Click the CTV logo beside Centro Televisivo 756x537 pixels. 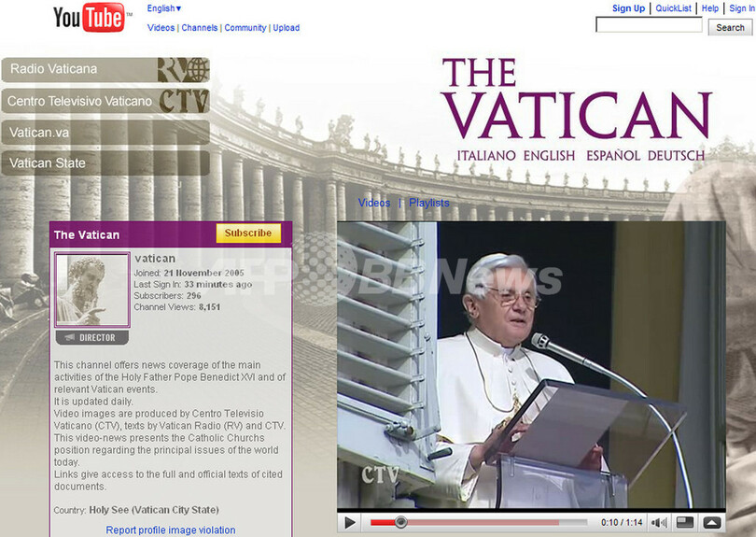tap(183, 101)
